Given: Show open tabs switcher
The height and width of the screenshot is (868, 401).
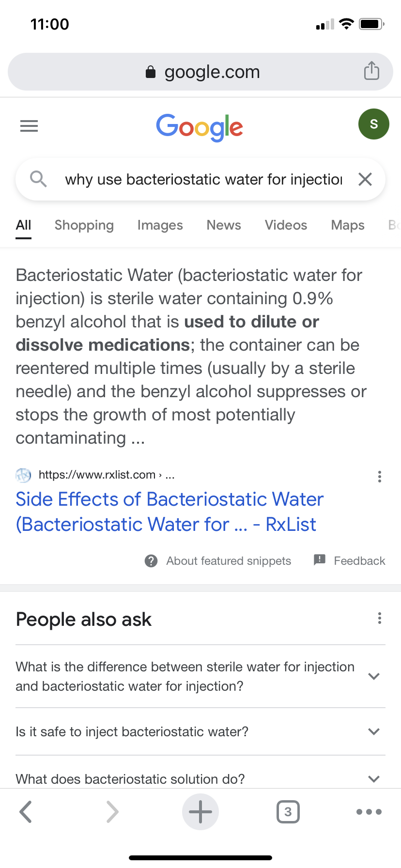Looking at the screenshot, I should click(288, 812).
